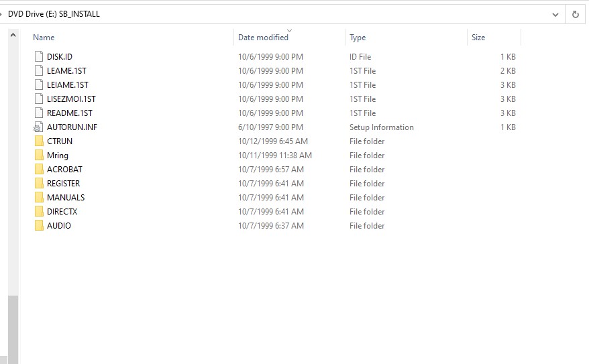Open the address bar history dropdown
Viewport: 589px width, 364px height.
(555, 14)
